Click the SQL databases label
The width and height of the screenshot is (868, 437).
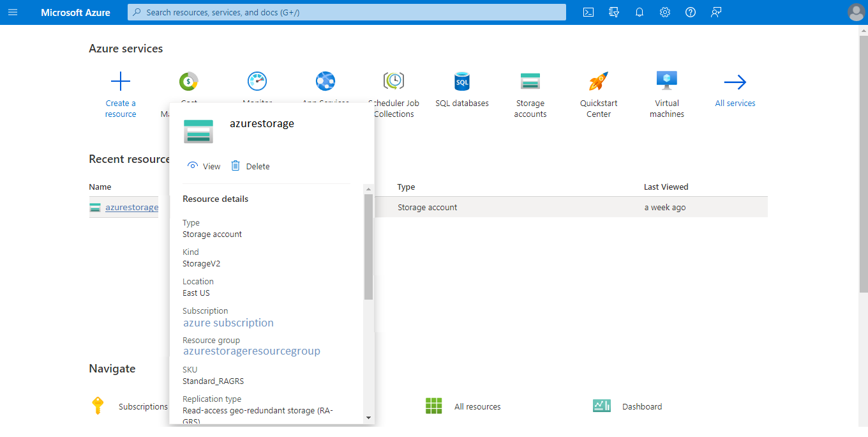point(462,103)
